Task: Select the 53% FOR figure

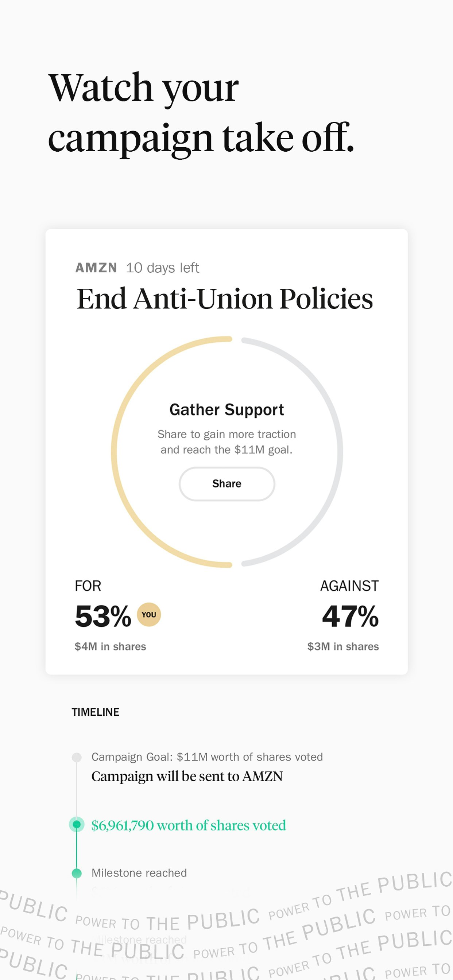Action: pos(103,616)
